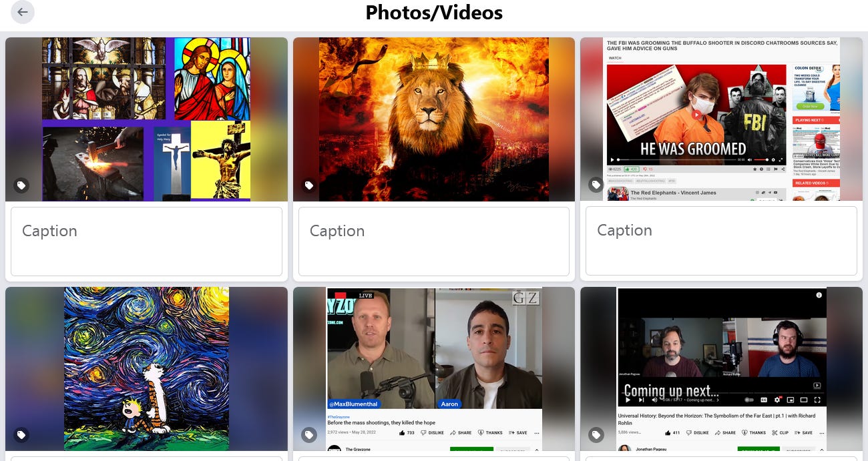Click the 'Photos/Videos' heading
The width and height of the screenshot is (868, 461).
434,12
